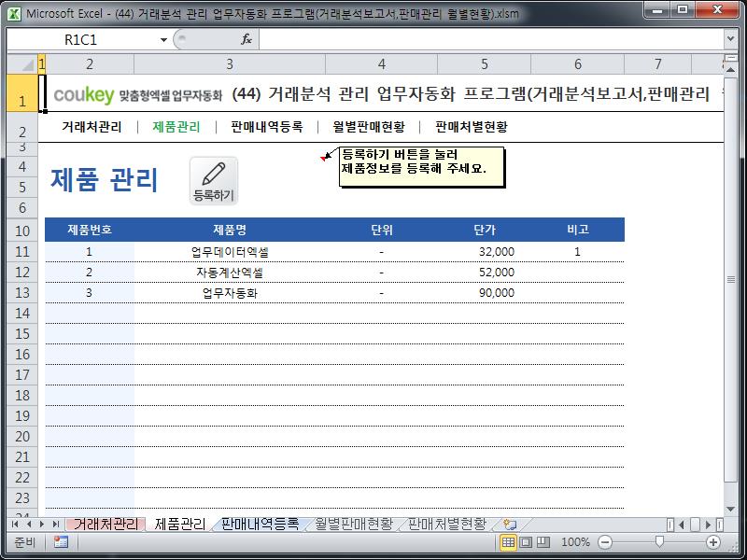This screenshot has width=747, height=560.
Task: Go to next sheet tab navigation arrow
Action: point(42,525)
